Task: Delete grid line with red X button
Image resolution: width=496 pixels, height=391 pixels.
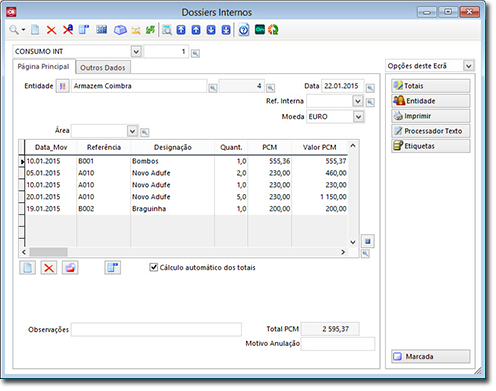Action: click(x=49, y=268)
